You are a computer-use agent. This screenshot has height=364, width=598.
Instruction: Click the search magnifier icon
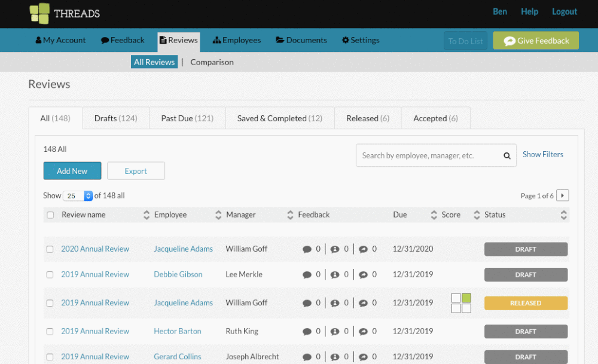pyautogui.click(x=507, y=155)
